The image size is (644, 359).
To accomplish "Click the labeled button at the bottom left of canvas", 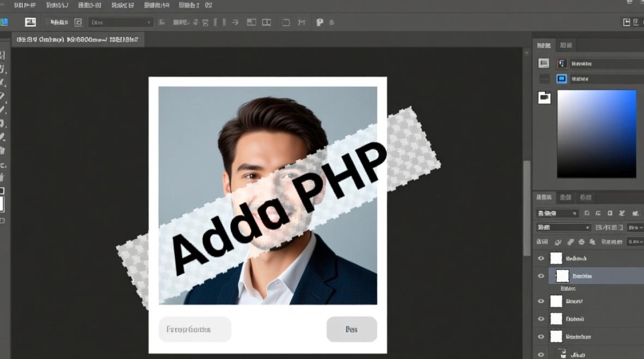I will click(x=195, y=329).
